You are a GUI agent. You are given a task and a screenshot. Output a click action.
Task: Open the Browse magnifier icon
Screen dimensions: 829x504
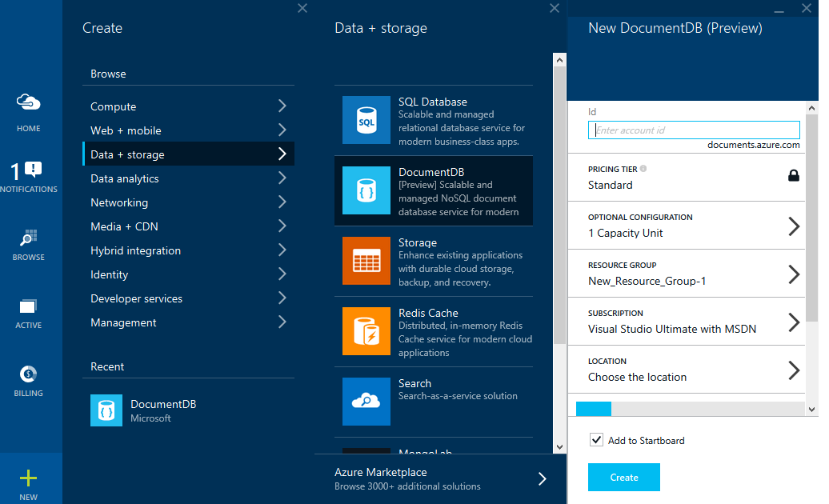(x=29, y=238)
